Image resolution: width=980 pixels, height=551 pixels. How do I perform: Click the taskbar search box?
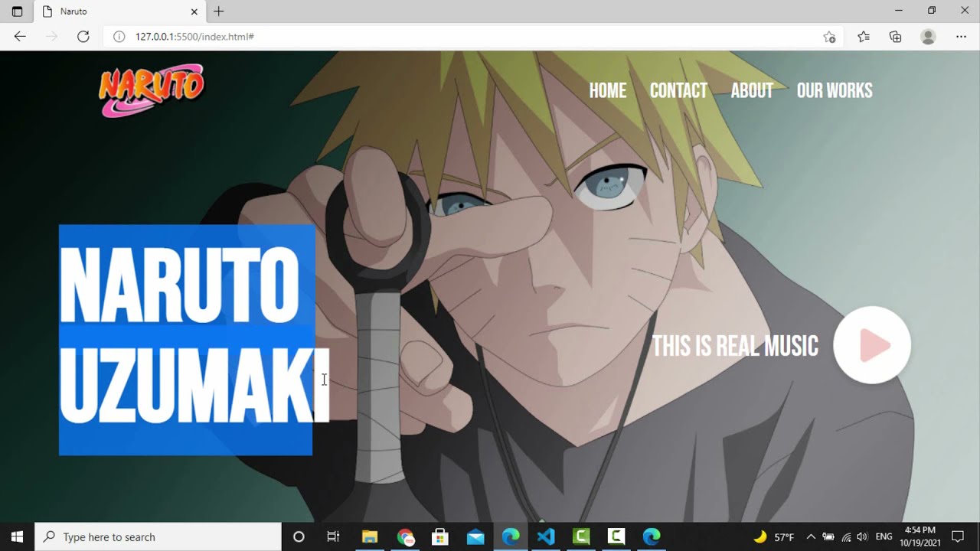158,536
